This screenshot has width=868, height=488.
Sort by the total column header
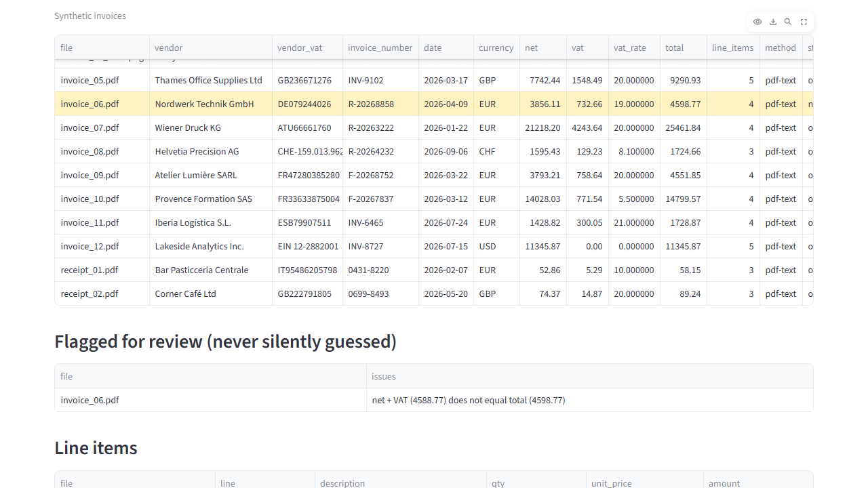pyautogui.click(x=684, y=47)
